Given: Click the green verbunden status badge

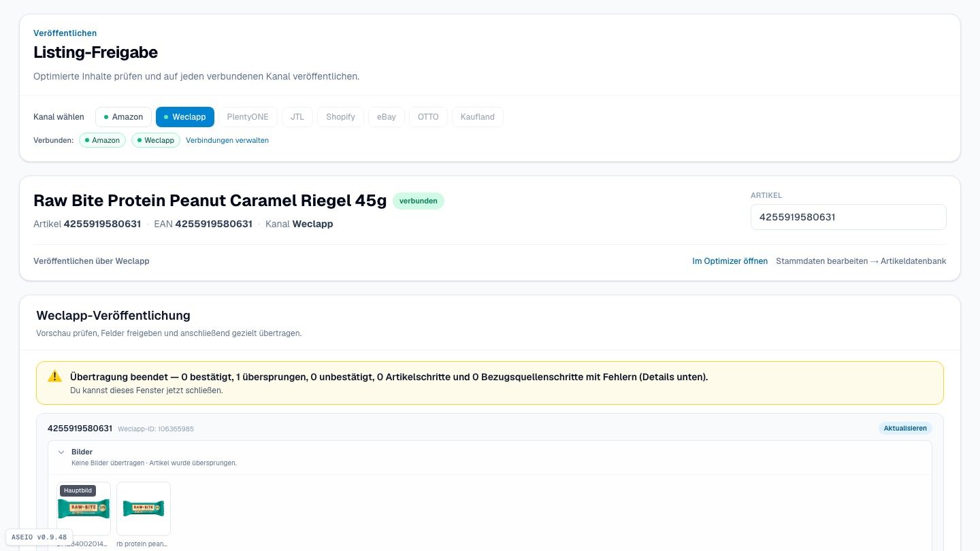Looking at the screenshot, I should coord(419,201).
